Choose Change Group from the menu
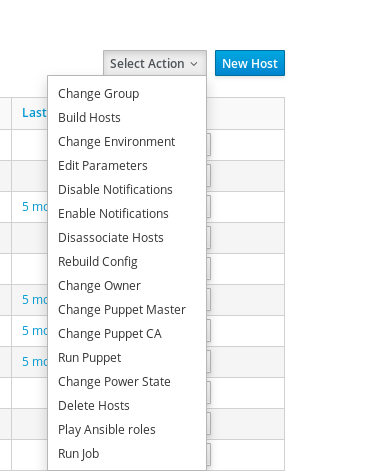Viewport: 365px width, 471px height. click(x=127, y=94)
